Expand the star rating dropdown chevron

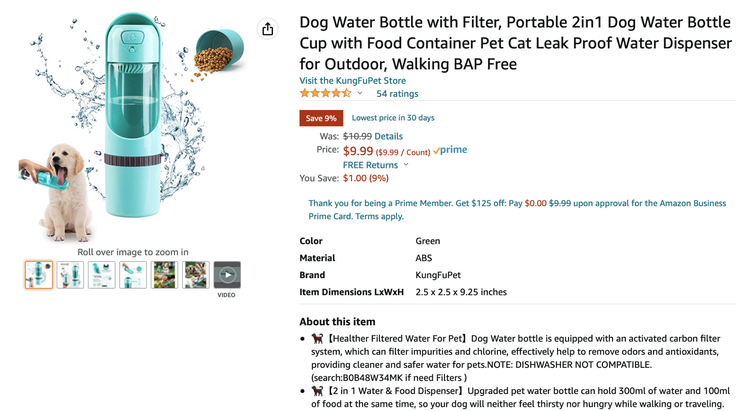point(360,94)
